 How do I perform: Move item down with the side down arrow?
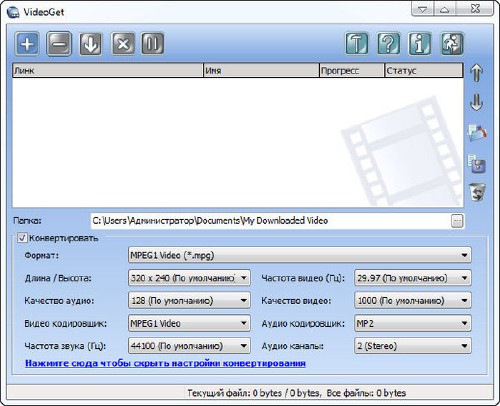point(477,102)
